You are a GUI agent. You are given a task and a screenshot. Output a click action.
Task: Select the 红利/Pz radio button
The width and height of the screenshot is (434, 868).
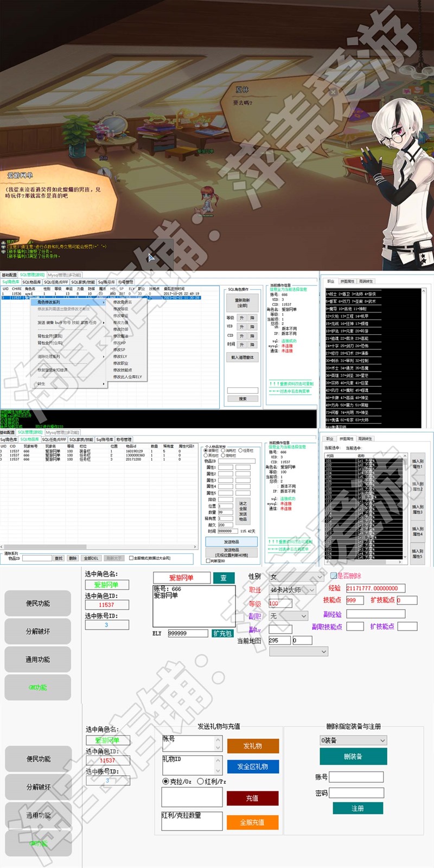200,781
